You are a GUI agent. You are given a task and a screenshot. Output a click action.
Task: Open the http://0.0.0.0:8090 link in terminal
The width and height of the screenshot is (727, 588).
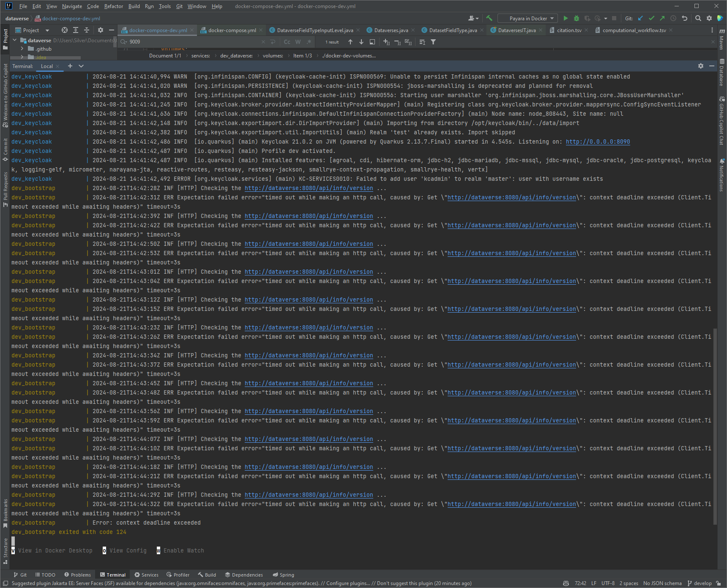[x=598, y=142]
